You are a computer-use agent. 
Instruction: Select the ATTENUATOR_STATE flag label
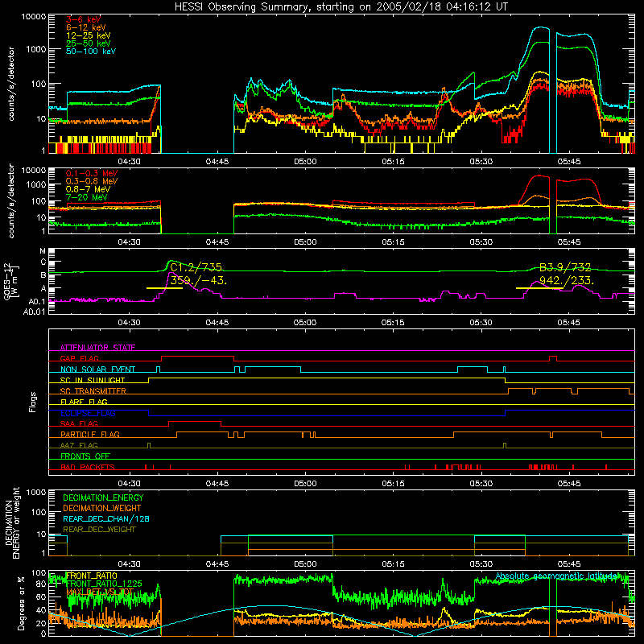(x=97, y=348)
